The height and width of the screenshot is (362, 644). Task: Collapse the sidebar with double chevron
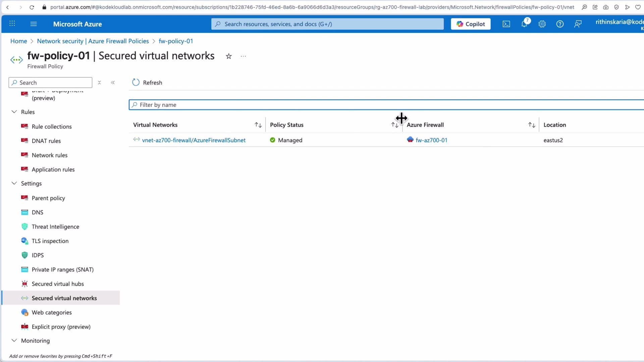click(x=113, y=82)
